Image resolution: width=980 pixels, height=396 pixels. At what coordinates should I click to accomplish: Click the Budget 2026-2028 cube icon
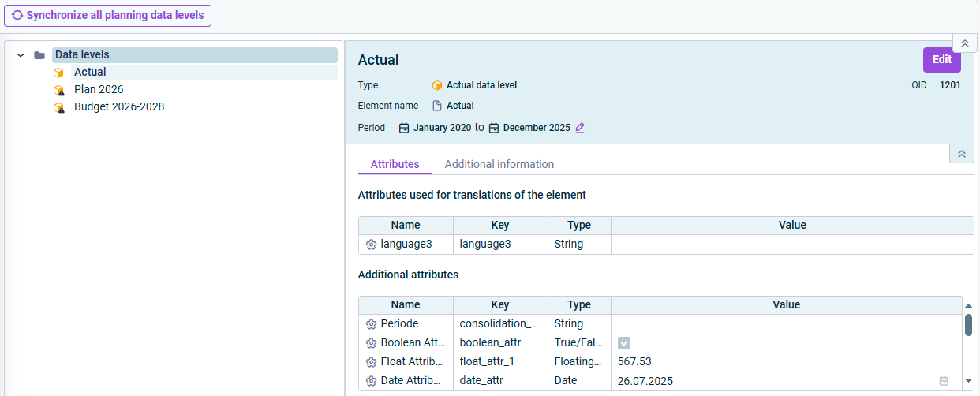[58, 107]
